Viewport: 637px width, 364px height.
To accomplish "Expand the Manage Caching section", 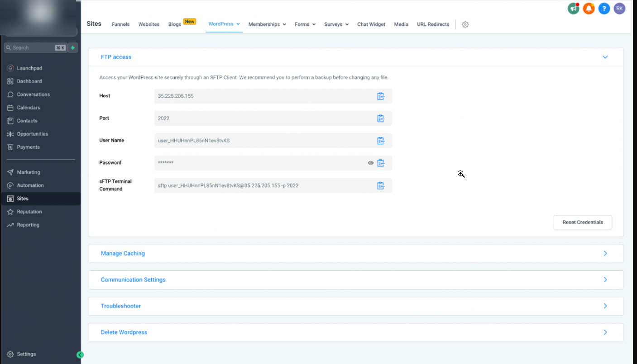I will 605,254.
